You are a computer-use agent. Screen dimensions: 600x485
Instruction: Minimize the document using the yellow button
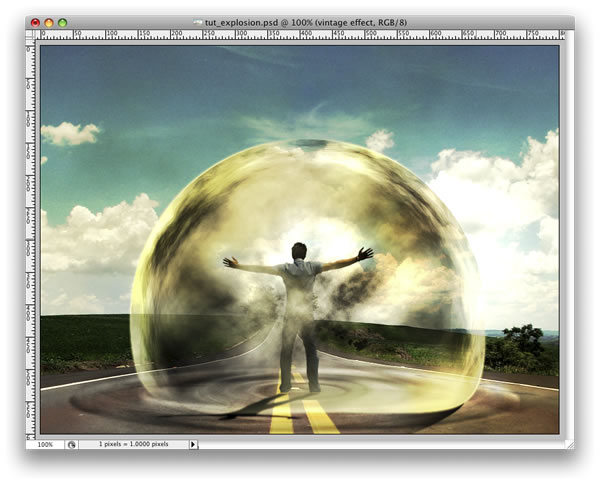point(49,23)
